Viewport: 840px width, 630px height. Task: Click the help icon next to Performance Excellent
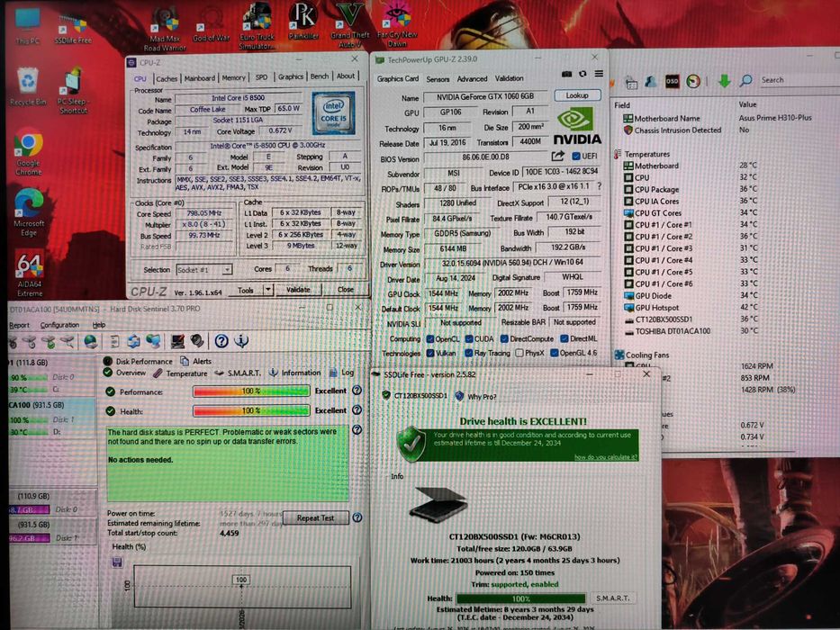point(357,391)
